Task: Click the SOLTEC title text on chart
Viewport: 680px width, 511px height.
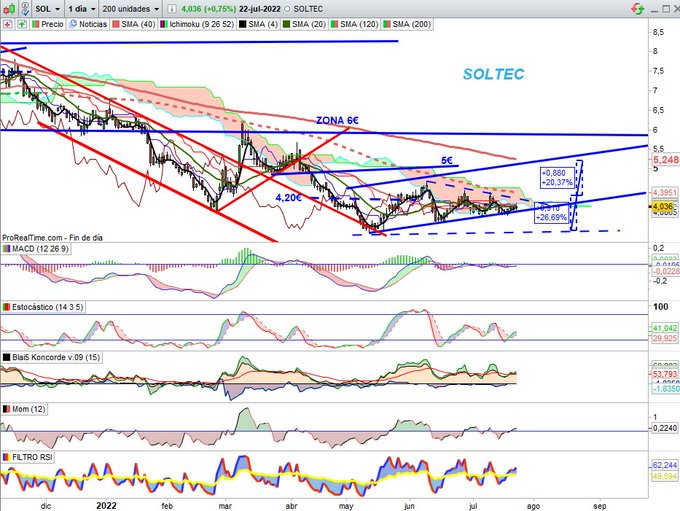Action: 494,74
